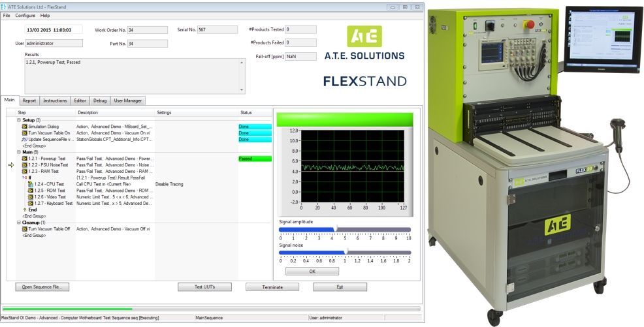
Task: Click the If flow-control step icon
Action: (25, 178)
